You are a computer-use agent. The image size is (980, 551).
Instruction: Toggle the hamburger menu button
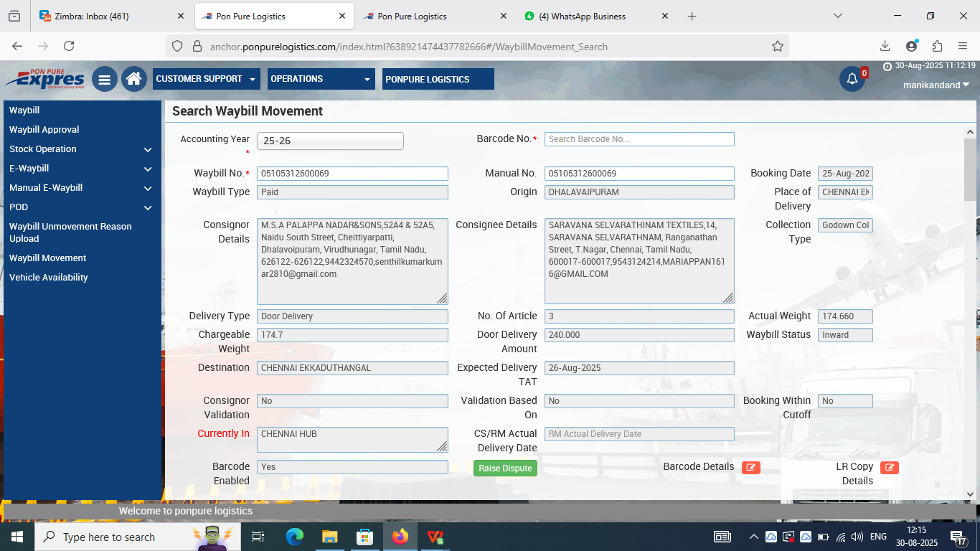(x=104, y=79)
